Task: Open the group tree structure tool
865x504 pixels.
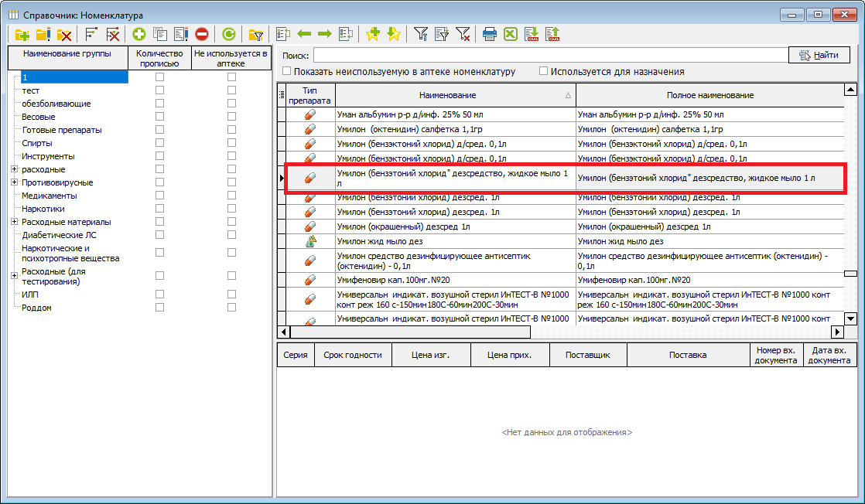Action: tap(91, 35)
